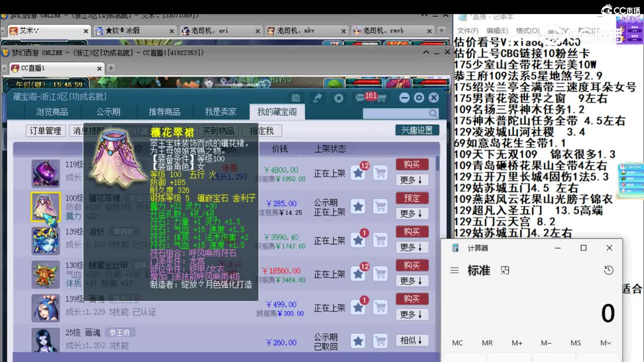Click 买到物品 button

tap(219, 131)
